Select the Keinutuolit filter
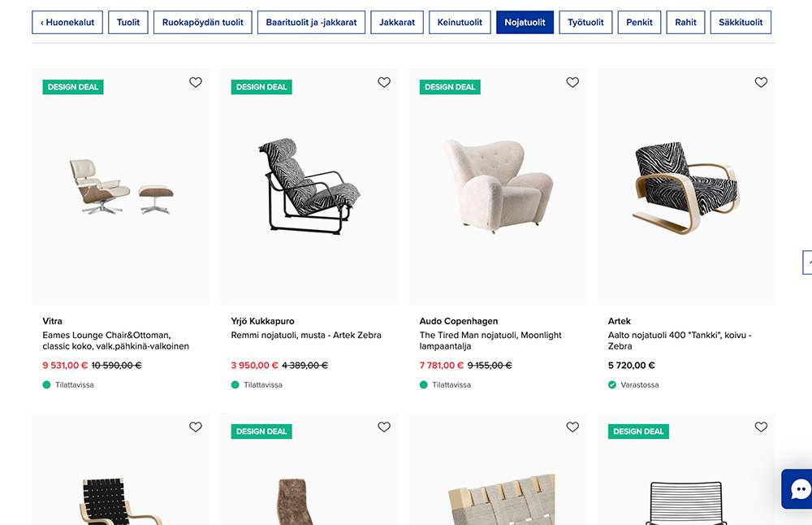812x525 pixels. point(460,22)
